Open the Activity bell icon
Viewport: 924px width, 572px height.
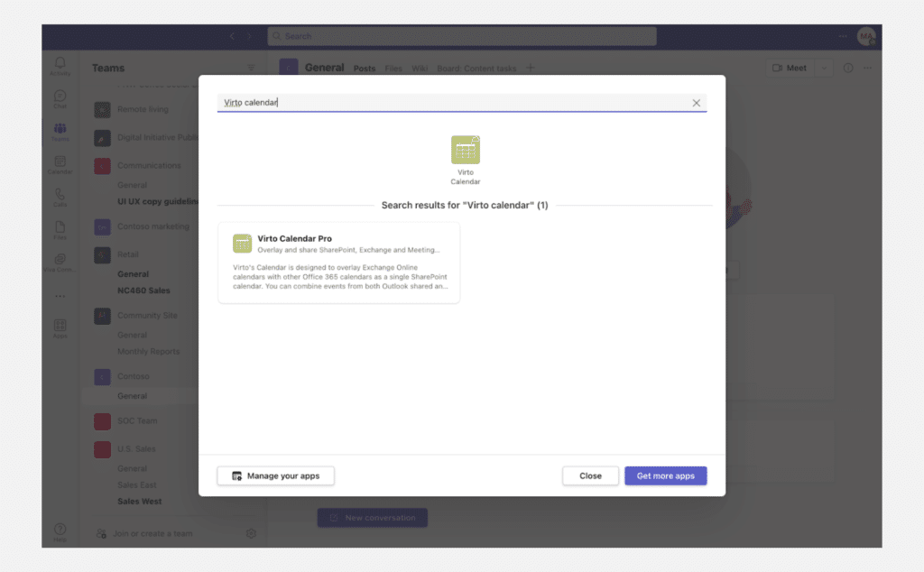60,66
